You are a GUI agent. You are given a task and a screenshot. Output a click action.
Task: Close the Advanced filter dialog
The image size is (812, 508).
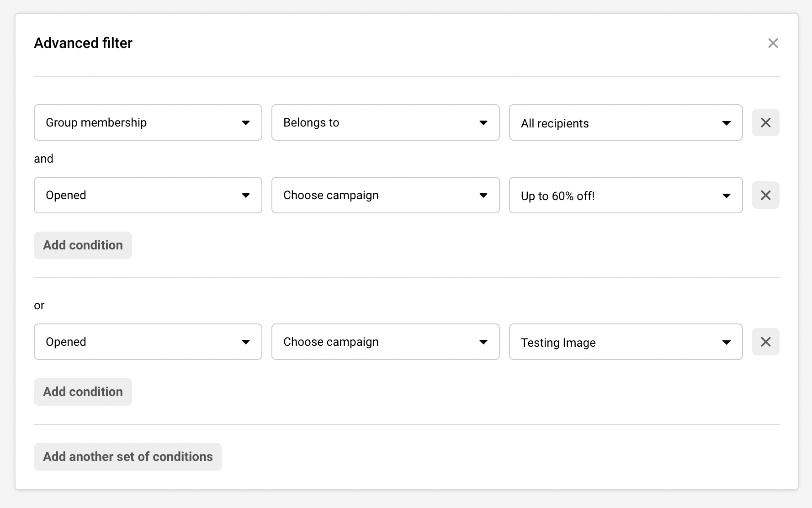pyautogui.click(x=773, y=43)
